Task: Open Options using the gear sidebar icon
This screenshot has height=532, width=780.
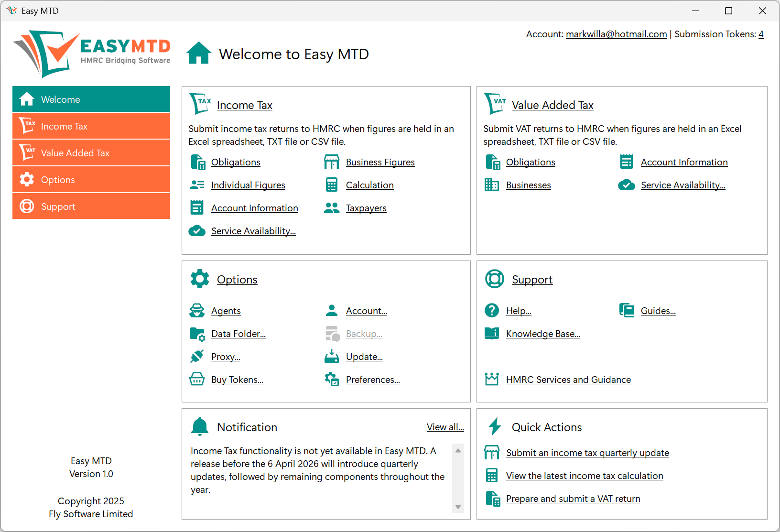Action: [27, 179]
